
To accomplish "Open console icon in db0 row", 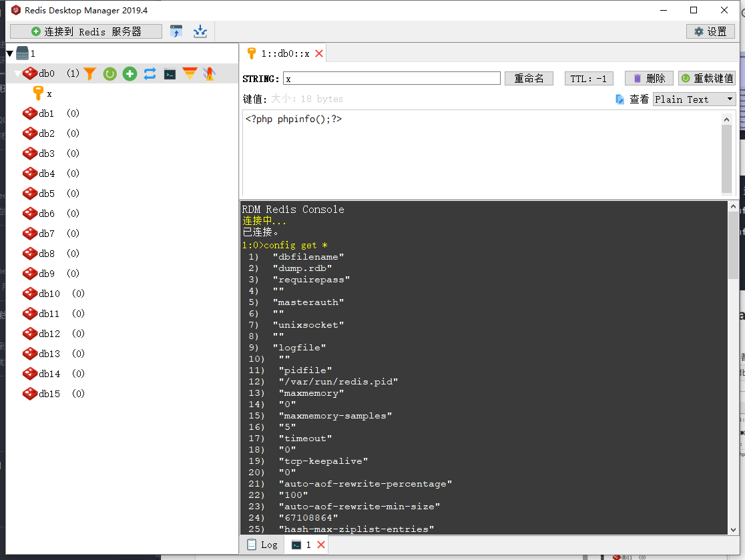I will point(170,74).
